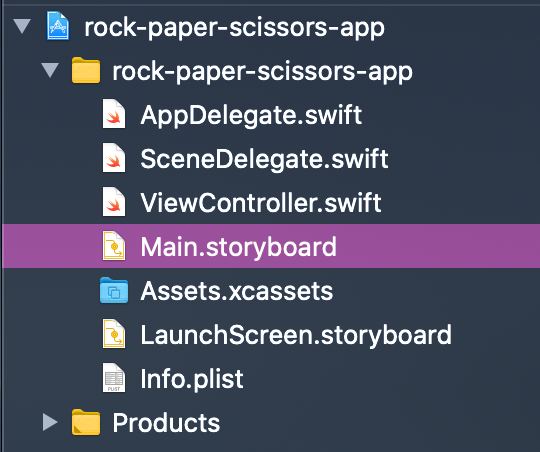The image size is (540, 452).
Task: Open ViewController.swift source file
Action: coord(261,203)
